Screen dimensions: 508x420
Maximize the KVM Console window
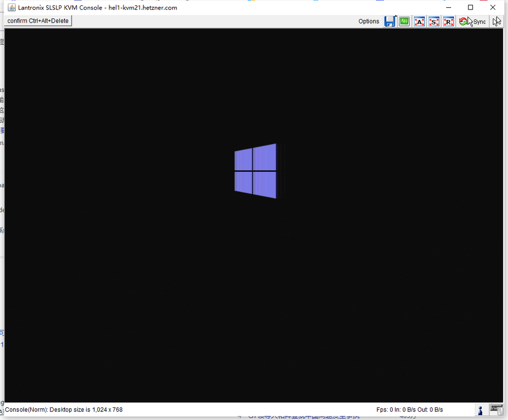[x=470, y=7]
